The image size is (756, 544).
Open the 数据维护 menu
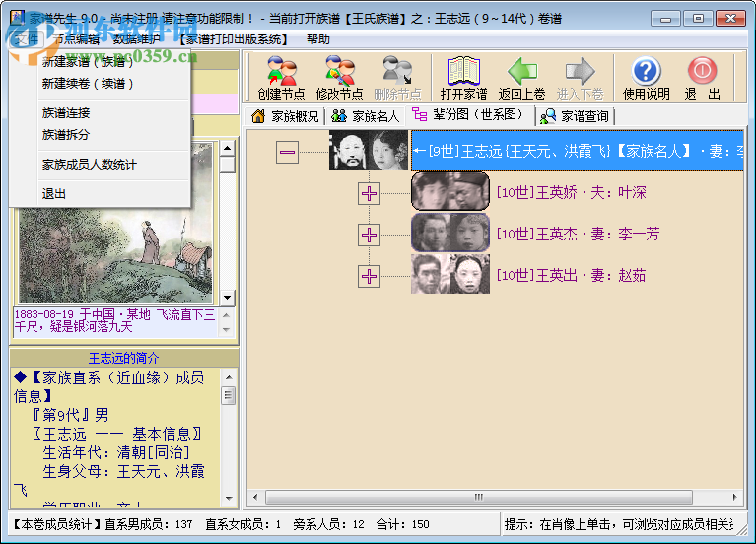click(x=136, y=39)
